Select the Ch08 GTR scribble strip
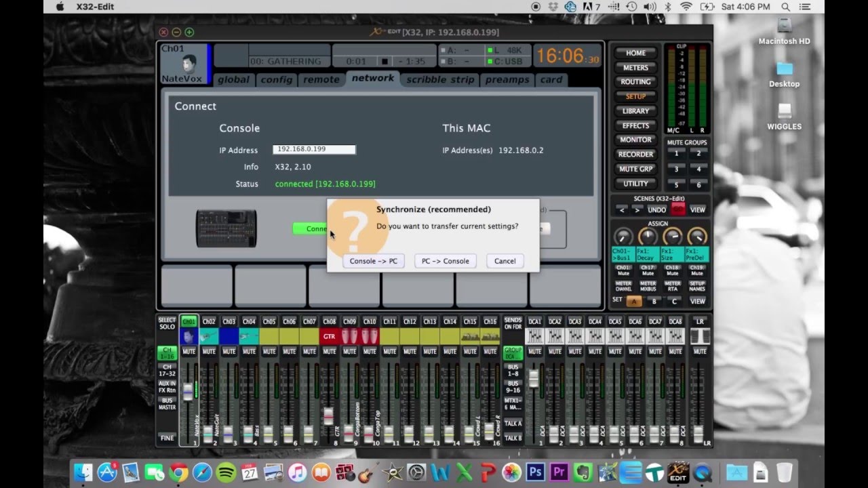Image resolution: width=868 pixels, height=488 pixels. [330, 336]
